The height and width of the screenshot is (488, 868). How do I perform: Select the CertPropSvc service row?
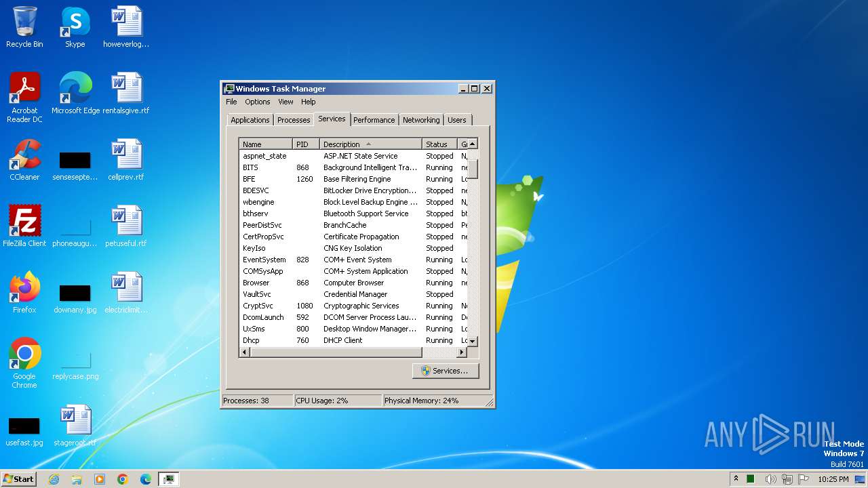click(353, 237)
